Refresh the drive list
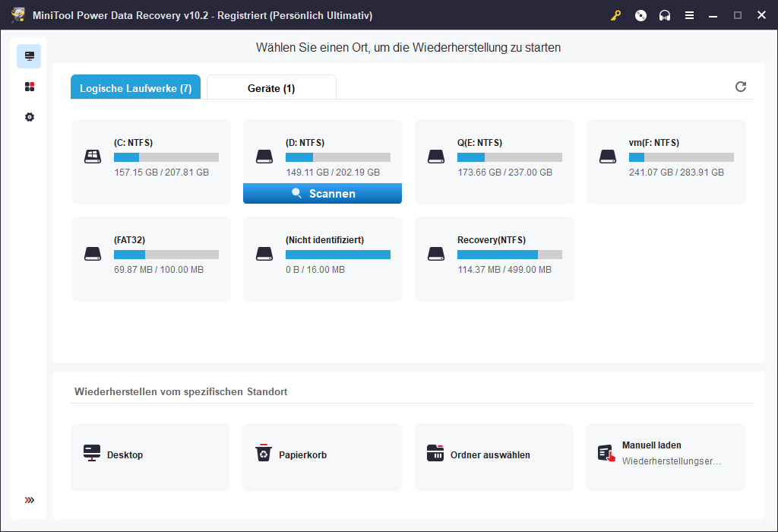This screenshot has height=532, width=778. click(740, 87)
